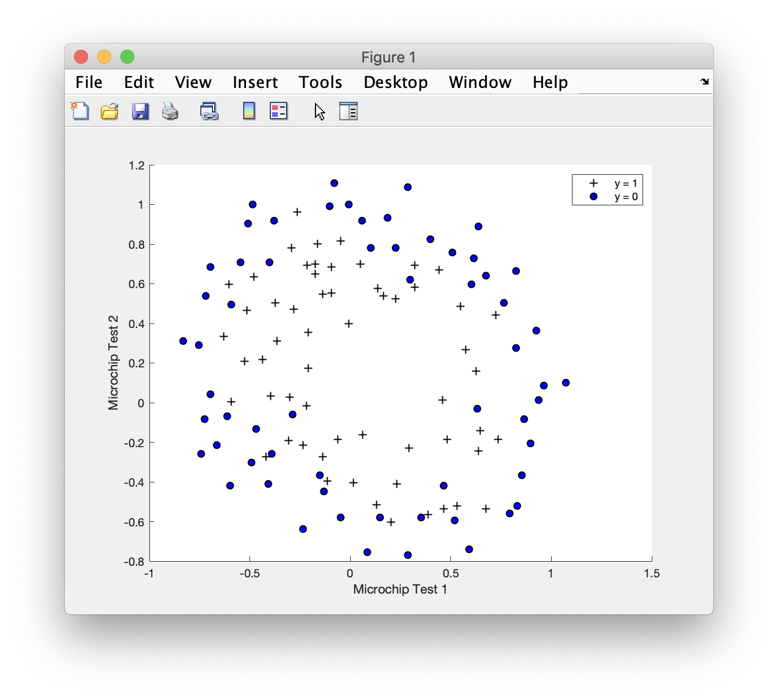Open the Property Inspector icon
778x700 pixels.
pyautogui.click(x=348, y=111)
